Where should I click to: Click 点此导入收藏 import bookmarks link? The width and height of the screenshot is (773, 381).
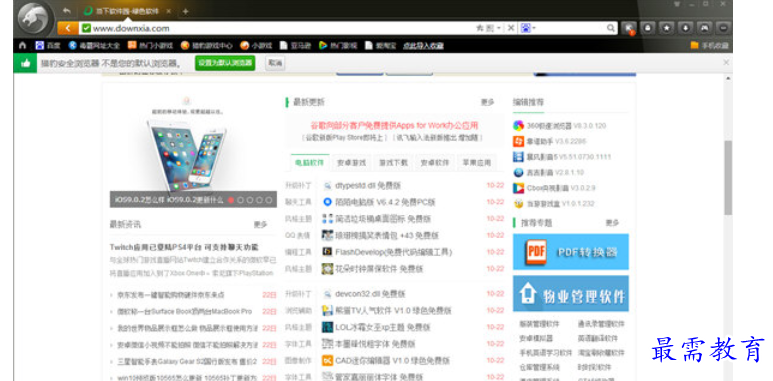coord(423,46)
